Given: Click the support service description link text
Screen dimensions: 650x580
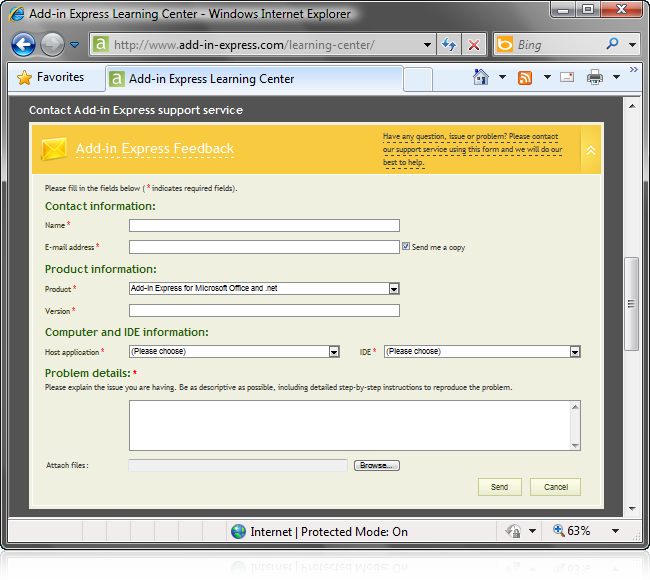Looking at the screenshot, I should click(473, 149).
